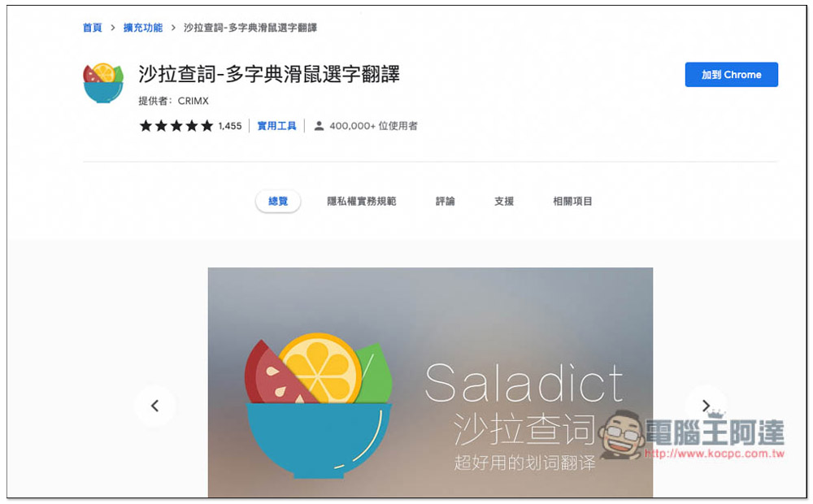Go to 首頁 breadcrumb link
813x504 pixels.
[93, 28]
